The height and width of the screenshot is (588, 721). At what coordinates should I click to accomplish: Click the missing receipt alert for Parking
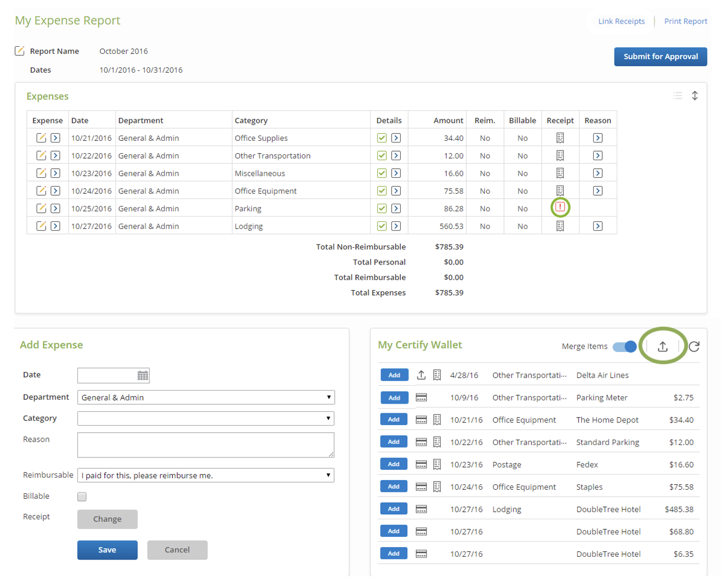coord(560,207)
